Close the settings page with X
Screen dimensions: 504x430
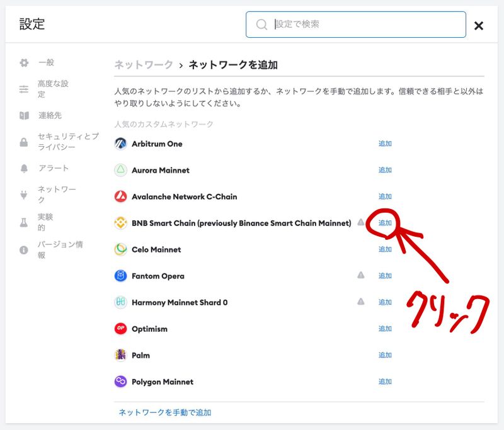479,26
